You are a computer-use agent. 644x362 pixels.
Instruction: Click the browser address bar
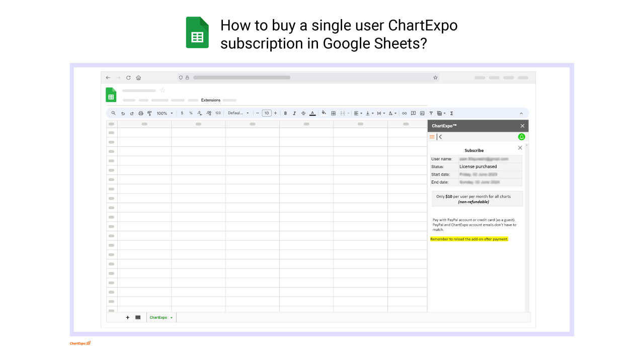(x=308, y=77)
